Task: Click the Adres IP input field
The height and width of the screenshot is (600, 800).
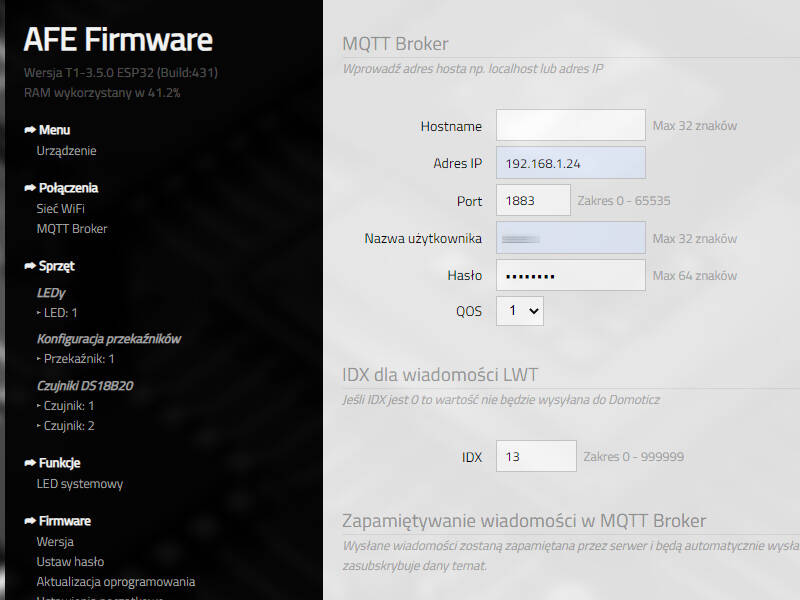Action: tap(571, 163)
